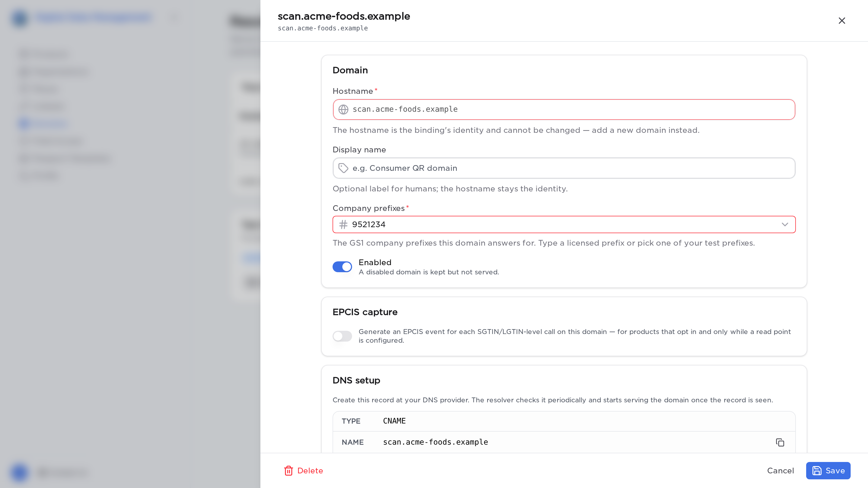Click the Display name field label
The image size is (868, 488).
[x=359, y=150]
